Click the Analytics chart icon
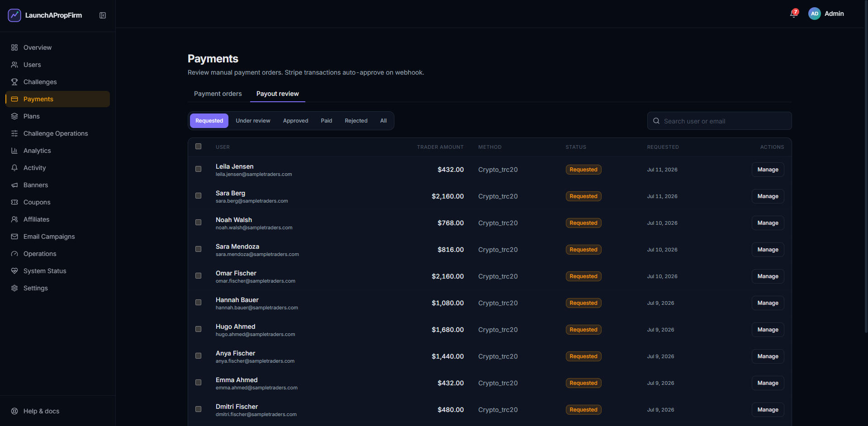This screenshot has width=868, height=426. click(x=14, y=151)
